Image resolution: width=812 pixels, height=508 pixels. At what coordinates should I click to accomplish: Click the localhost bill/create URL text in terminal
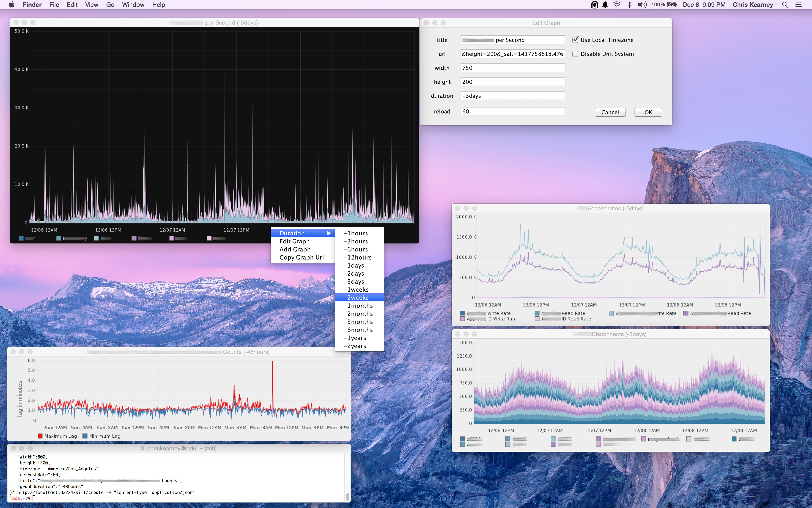click(x=60, y=492)
